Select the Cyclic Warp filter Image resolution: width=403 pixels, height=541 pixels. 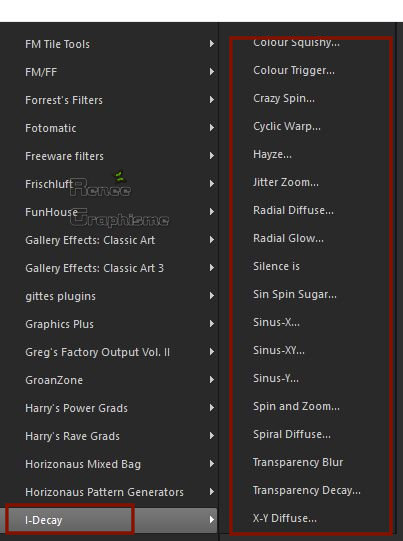point(287,127)
